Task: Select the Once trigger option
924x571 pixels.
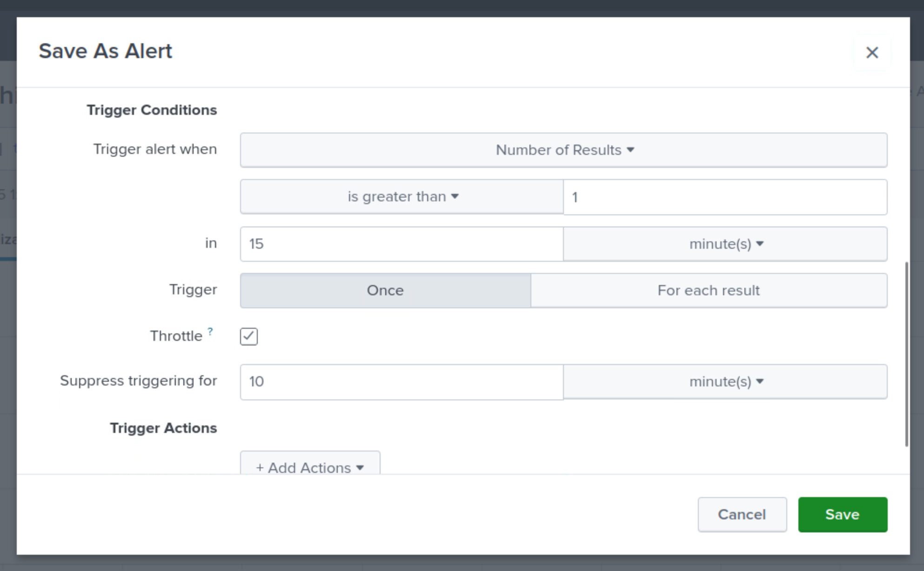Action: click(x=385, y=290)
